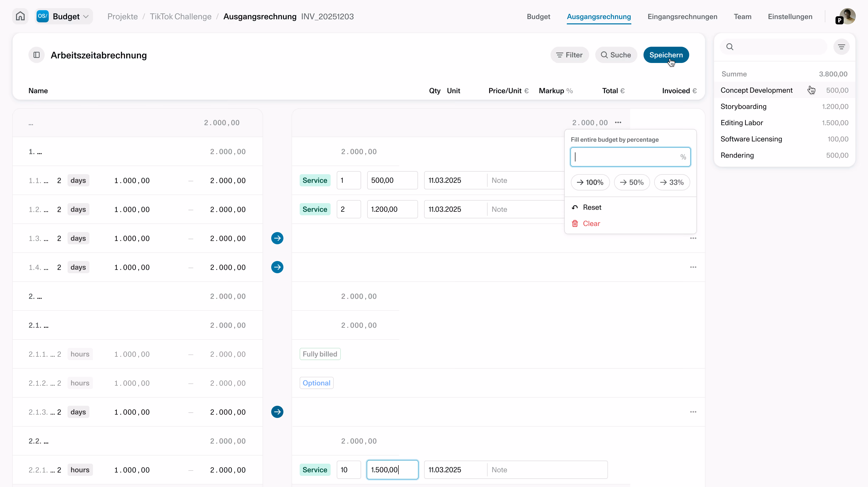Viewport: 868px width, 487px height.
Task: Open the filter lines icon in the right panel
Action: (x=841, y=47)
